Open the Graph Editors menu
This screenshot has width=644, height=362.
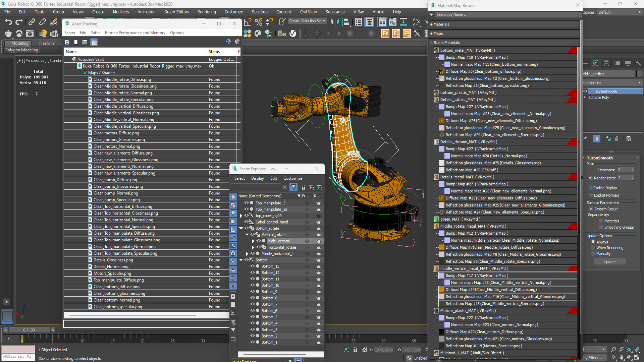click(176, 12)
